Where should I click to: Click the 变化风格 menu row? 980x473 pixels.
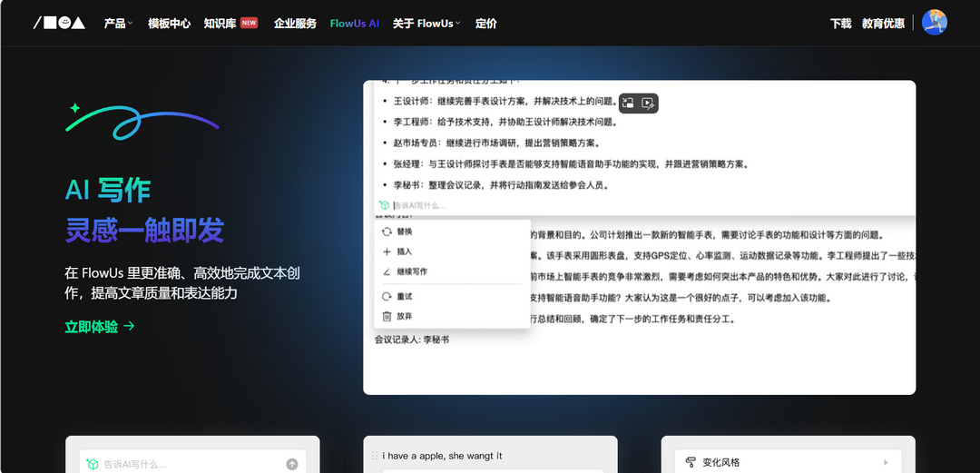coord(788,462)
